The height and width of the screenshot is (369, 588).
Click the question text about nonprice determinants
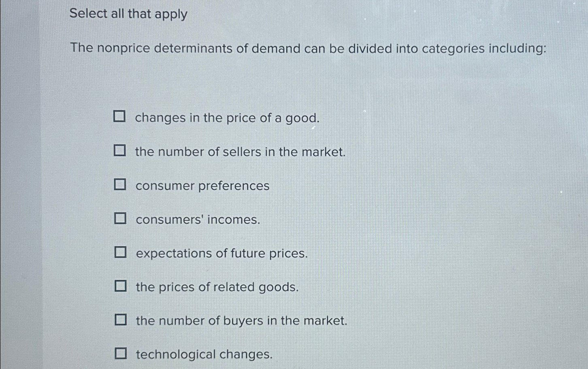308,49
